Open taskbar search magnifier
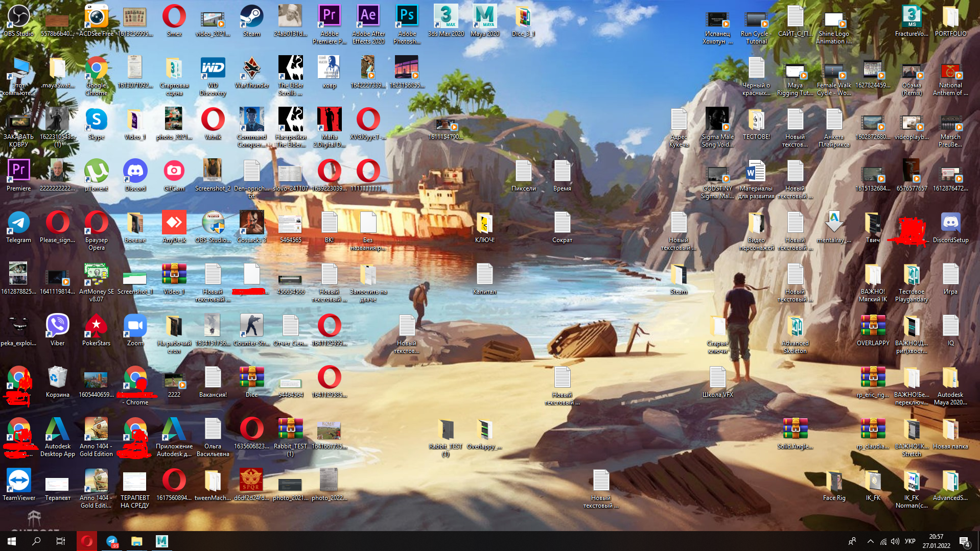Viewport: 980px width, 551px height. click(x=36, y=541)
